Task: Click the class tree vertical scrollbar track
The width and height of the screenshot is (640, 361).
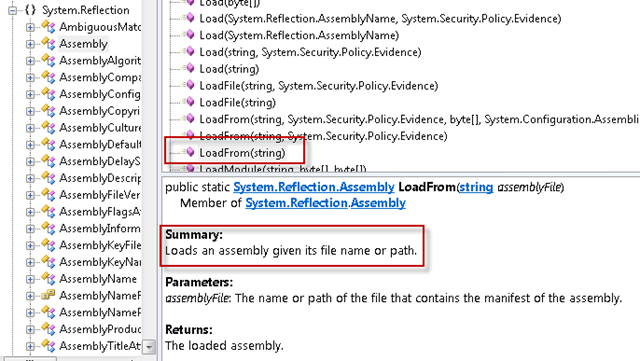Action: (149, 169)
